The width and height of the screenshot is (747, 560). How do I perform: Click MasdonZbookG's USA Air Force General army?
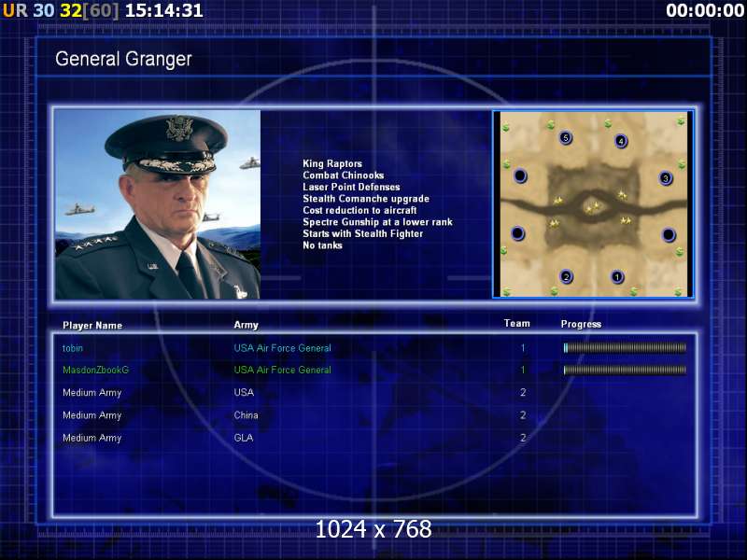[282, 370]
